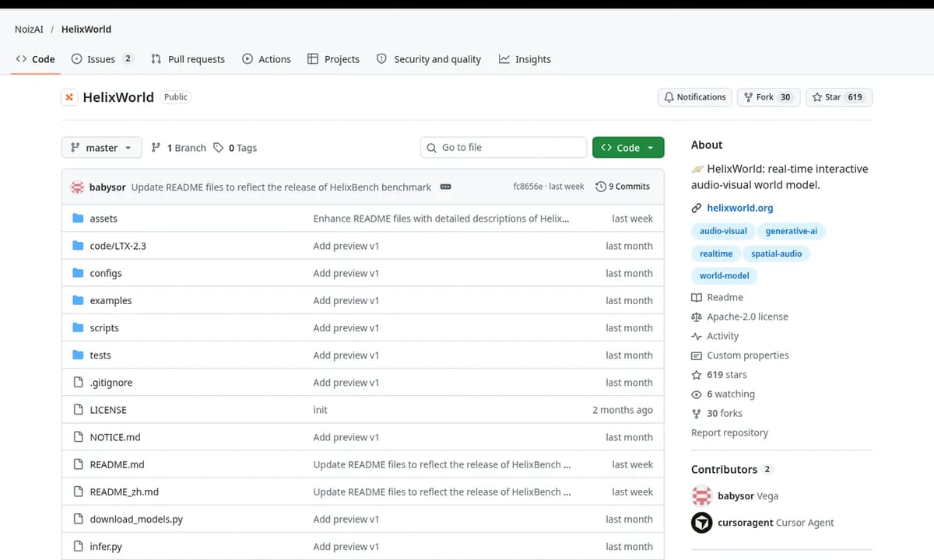Image resolution: width=934 pixels, height=560 pixels.
Task: Open the examples folder
Action: [x=111, y=300]
